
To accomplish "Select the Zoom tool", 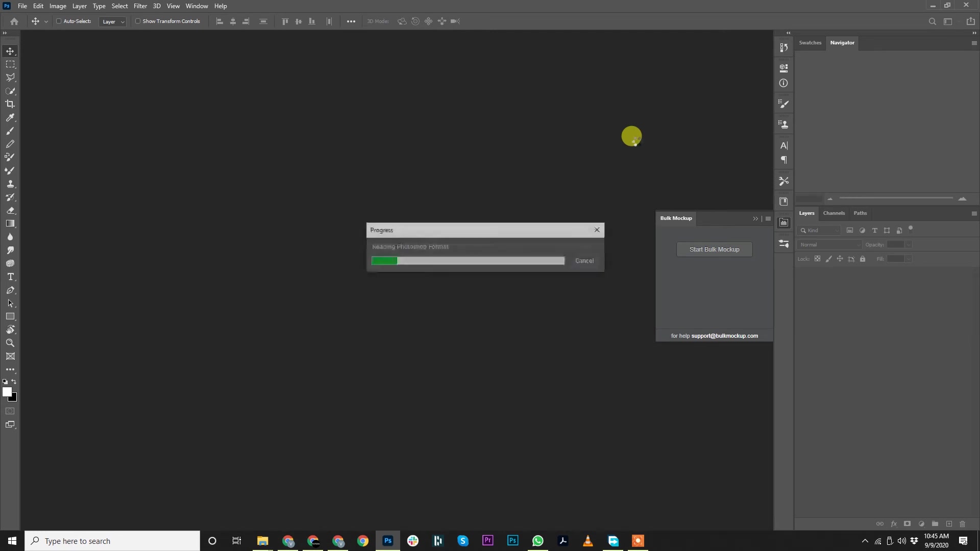I will [x=10, y=343].
